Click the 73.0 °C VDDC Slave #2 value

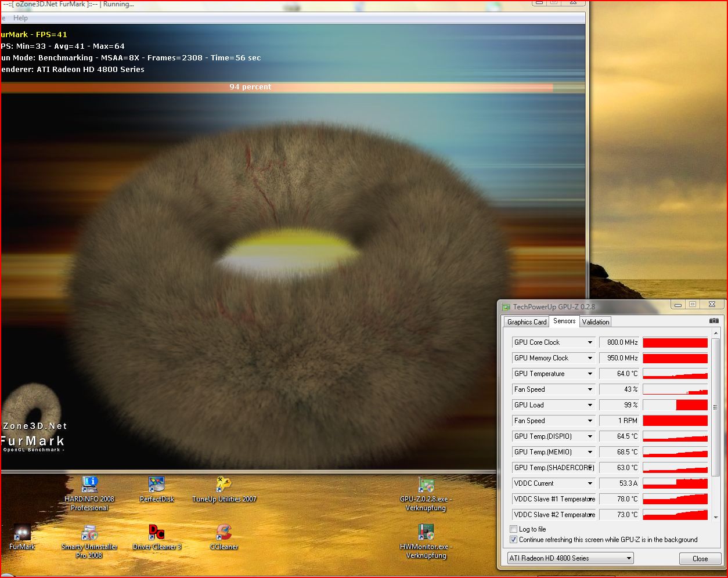(x=619, y=515)
